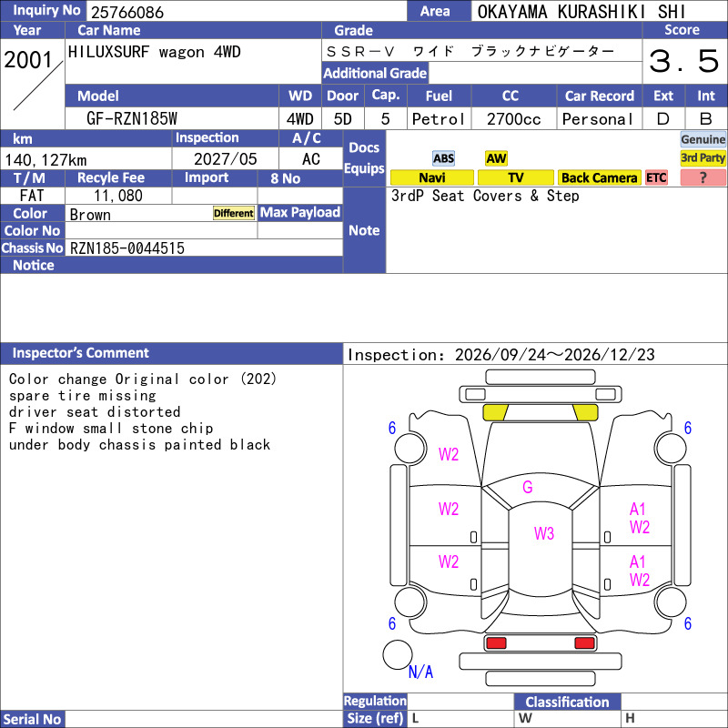Click the Additional Grade header
The image size is (728, 728).
click(x=375, y=73)
